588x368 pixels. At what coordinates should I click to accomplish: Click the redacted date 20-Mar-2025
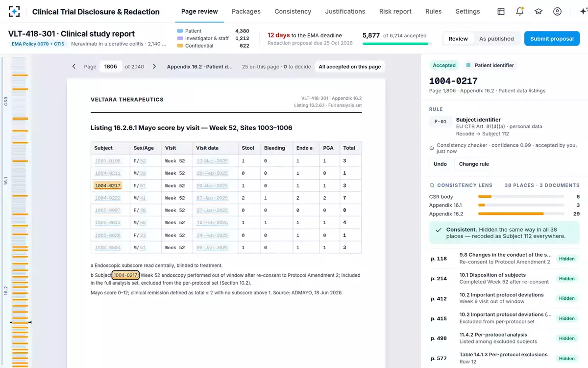[212, 185]
